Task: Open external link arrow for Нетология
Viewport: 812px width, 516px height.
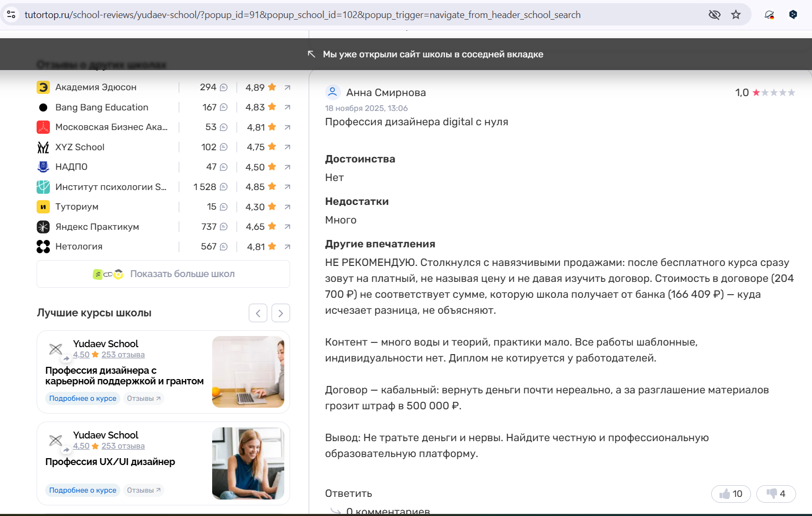Action: (x=287, y=247)
